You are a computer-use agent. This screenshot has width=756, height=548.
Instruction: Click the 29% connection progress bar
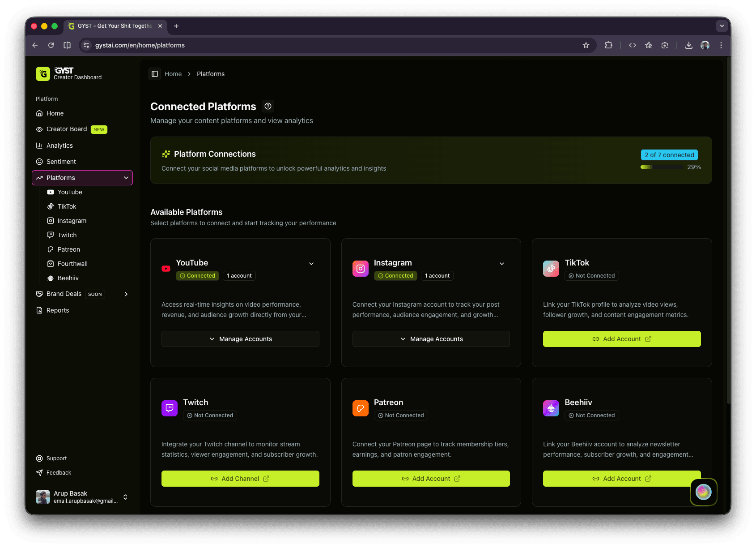663,167
